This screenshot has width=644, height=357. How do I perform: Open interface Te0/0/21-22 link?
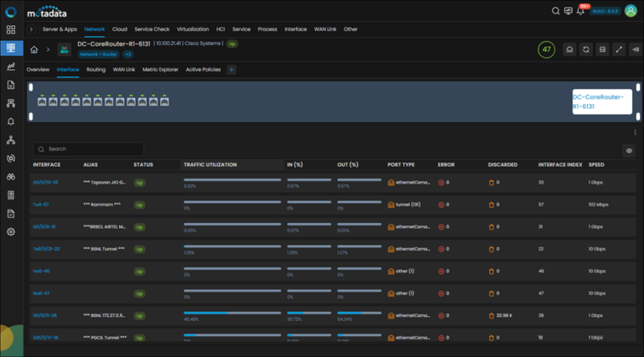(46, 249)
